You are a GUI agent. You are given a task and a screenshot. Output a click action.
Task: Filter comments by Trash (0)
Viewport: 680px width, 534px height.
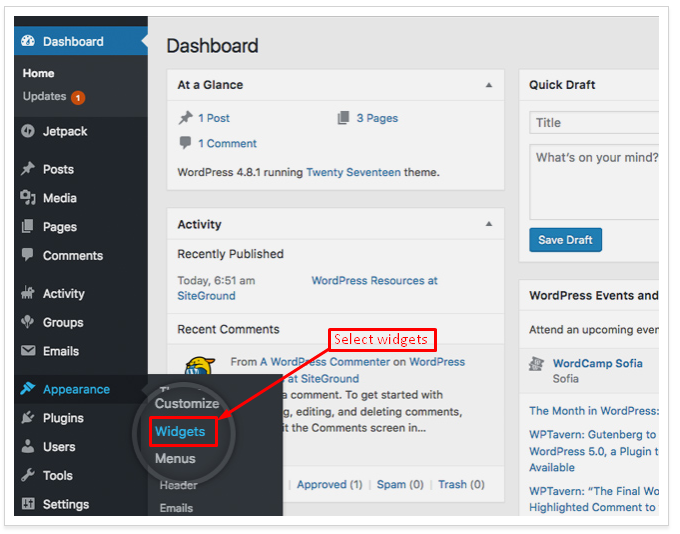pyautogui.click(x=461, y=484)
